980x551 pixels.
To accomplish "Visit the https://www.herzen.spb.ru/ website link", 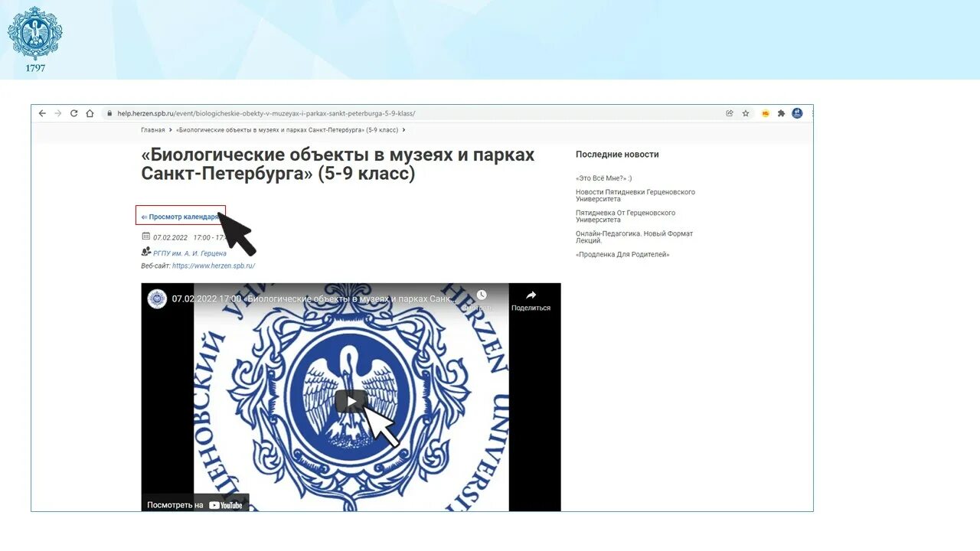I will 213,266.
